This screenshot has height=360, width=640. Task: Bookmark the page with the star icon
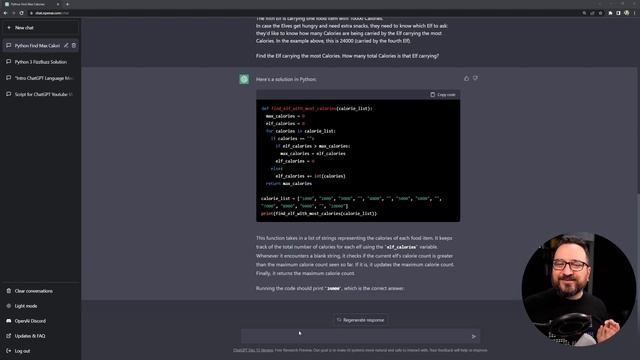(600, 13)
